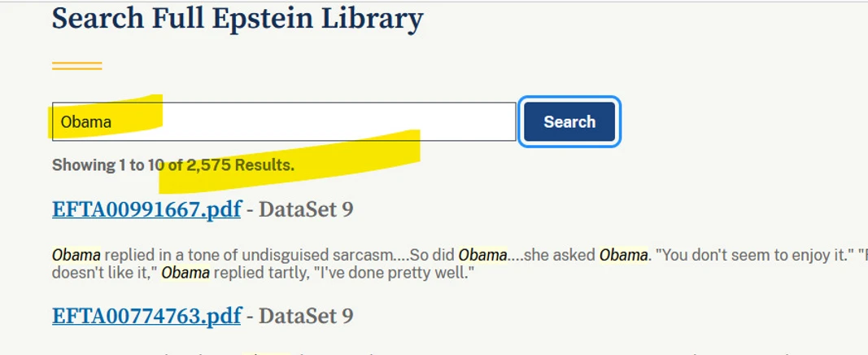Click the "2,575 Results" count text
The height and width of the screenshot is (355, 868).
click(x=240, y=165)
